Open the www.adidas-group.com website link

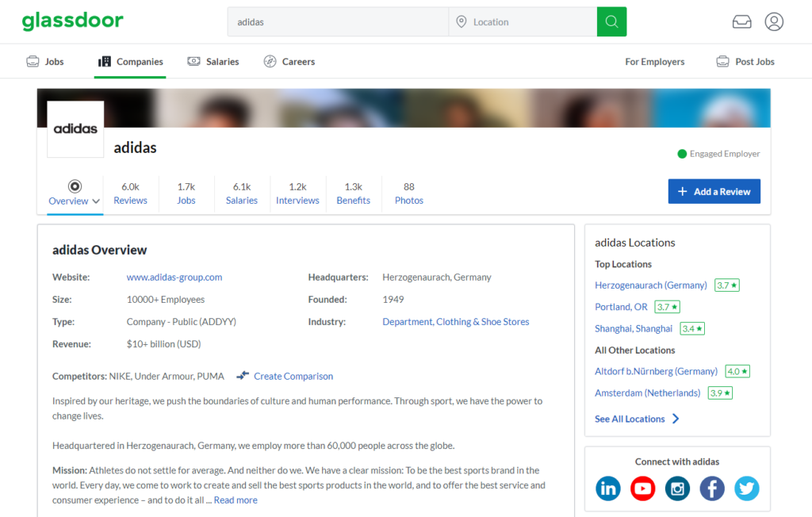[x=174, y=278]
